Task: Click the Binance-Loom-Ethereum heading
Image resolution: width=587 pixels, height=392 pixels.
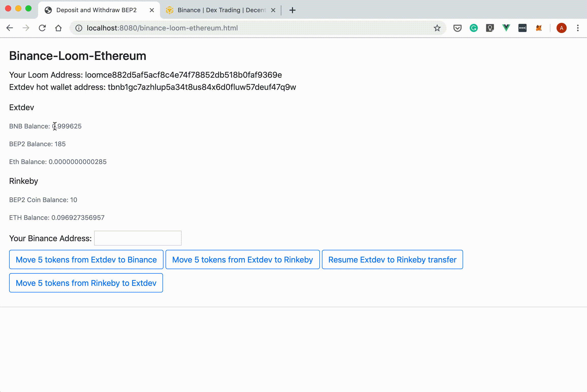Action: coord(78,56)
